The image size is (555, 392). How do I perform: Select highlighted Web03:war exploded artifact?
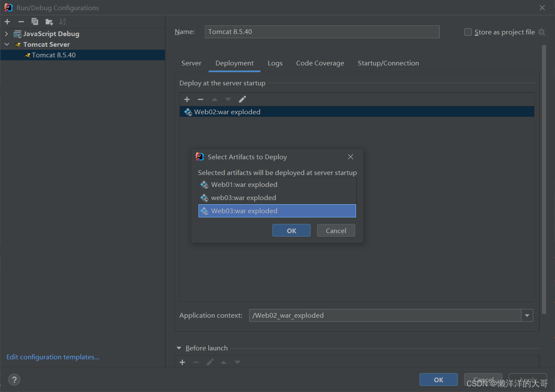(x=277, y=211)
